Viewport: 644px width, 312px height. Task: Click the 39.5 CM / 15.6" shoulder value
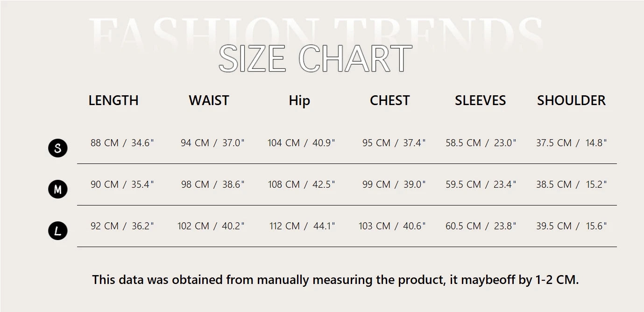point(571,226)
